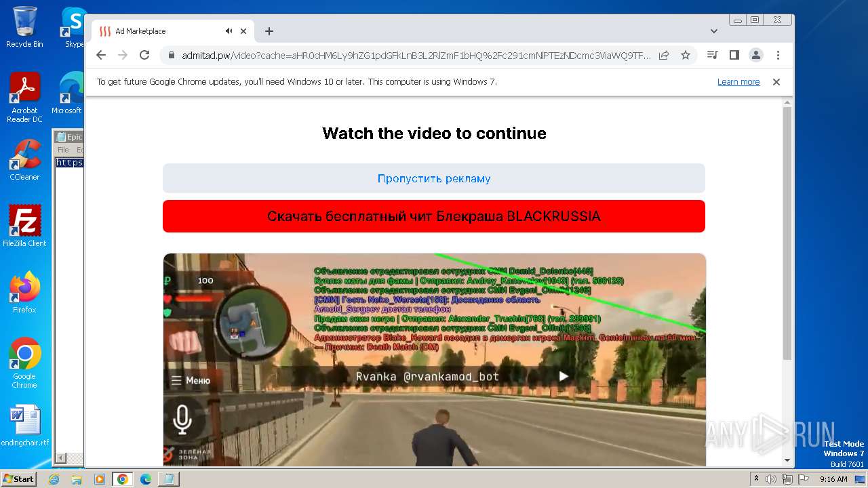Open File Explorer from the taskbar

pos(77,479)
